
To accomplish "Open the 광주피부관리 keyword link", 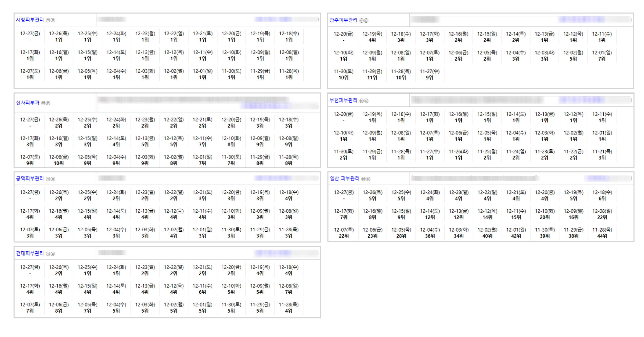I will click(343, 20).
